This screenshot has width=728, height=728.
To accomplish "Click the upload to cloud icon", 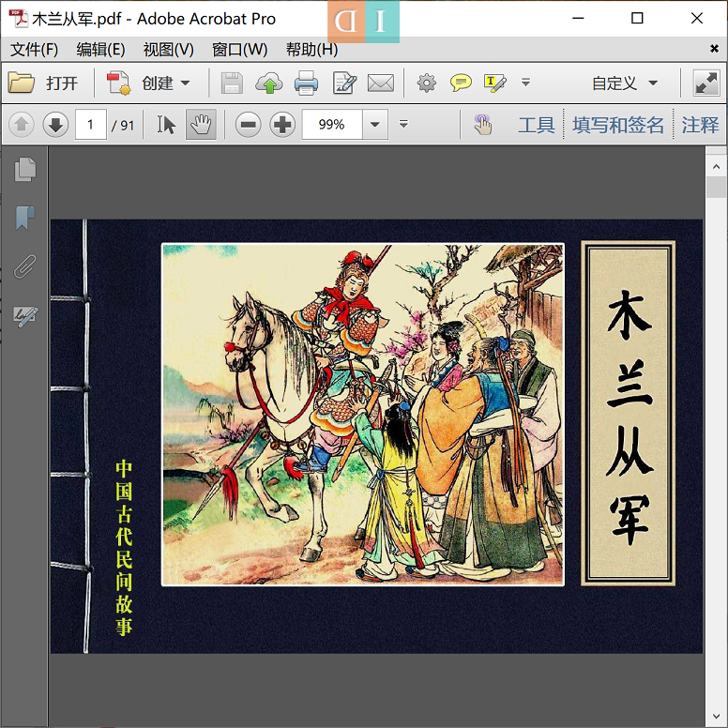I will [269, 83].
